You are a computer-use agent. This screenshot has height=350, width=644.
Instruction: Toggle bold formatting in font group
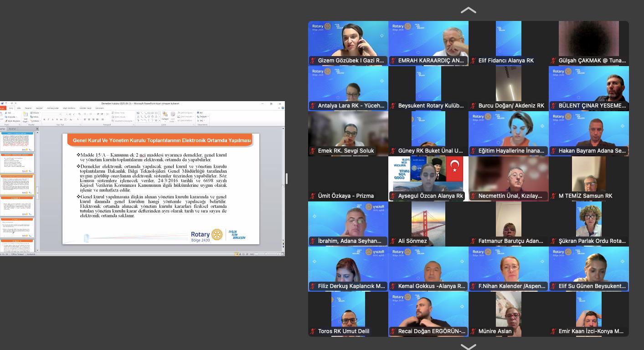click(45, 119)
